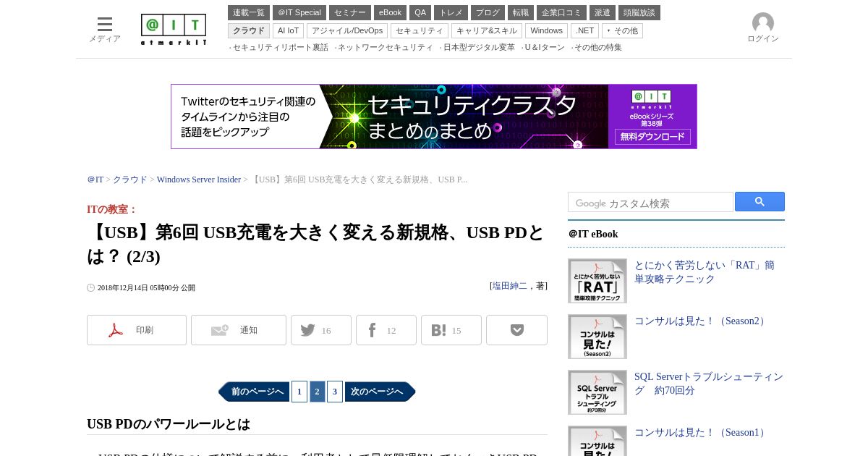Select the クラウド category tab
Viewport: 868px width, 456px height.
point(249,30)
